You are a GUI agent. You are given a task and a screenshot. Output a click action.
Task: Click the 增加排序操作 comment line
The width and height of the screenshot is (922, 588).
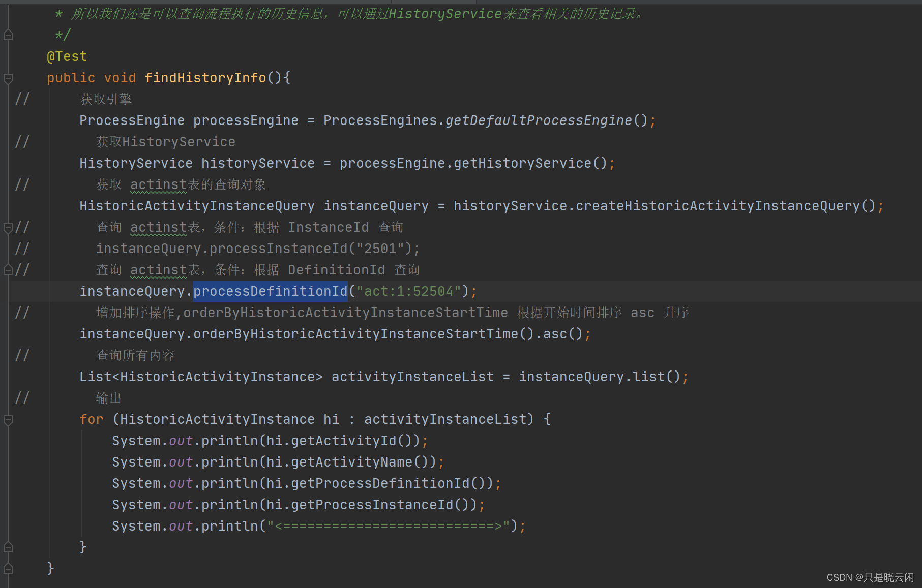pyautogui.click(x=393, y=313)
